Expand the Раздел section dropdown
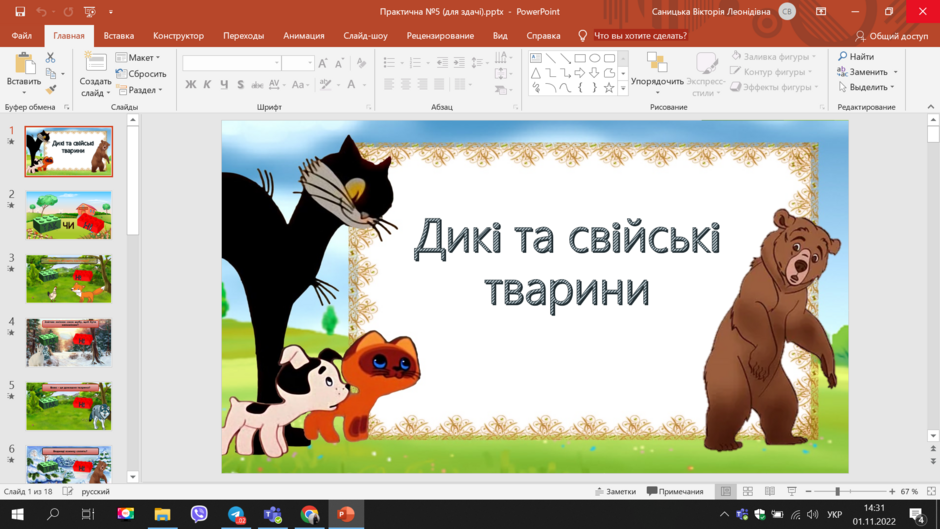Viewport: 940px width, 529px height. (x=140, y=90)
